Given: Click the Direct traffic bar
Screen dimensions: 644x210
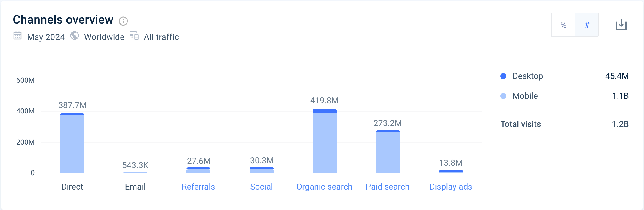Looking at the screenshot, I should coord(72,143).
